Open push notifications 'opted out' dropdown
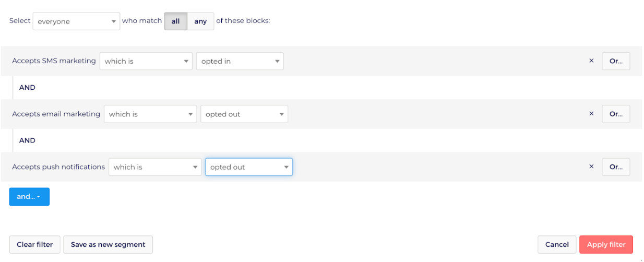This screenshot has height=262, width=644. 249,167
